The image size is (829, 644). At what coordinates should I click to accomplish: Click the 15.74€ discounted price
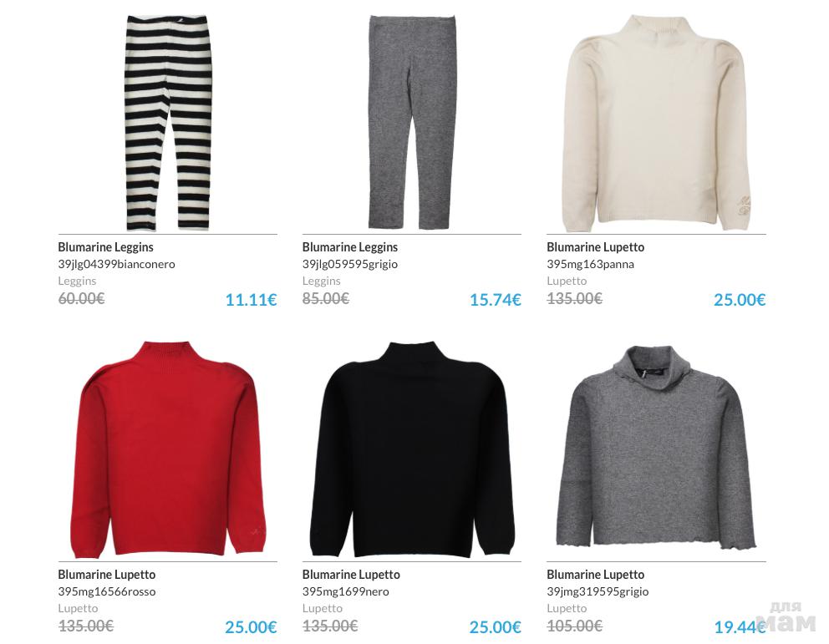[496, 300]
